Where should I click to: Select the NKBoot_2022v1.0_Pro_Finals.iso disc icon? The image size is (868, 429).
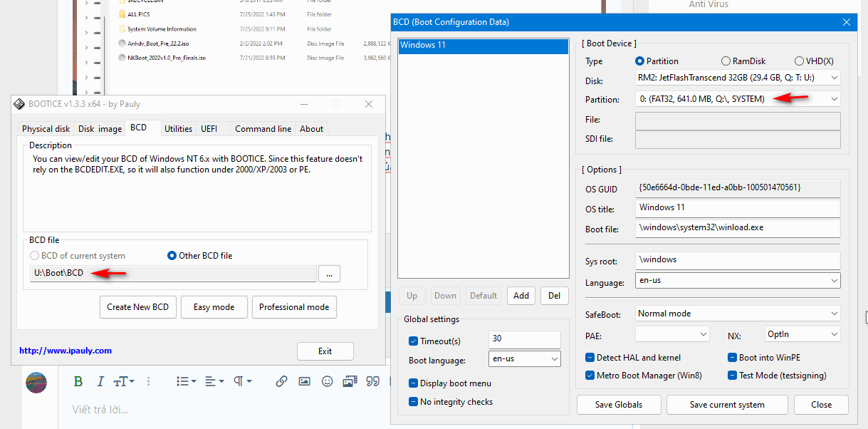click(x=122, y=58)
